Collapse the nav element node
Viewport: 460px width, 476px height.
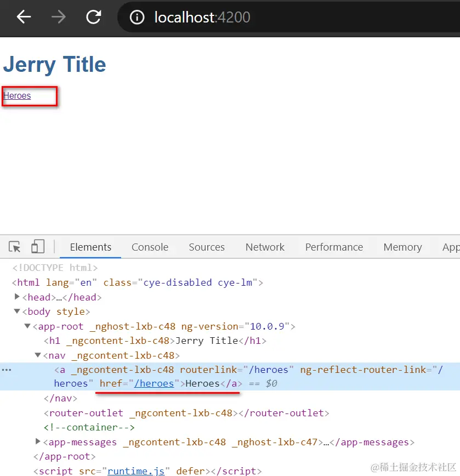coord(38,355)
